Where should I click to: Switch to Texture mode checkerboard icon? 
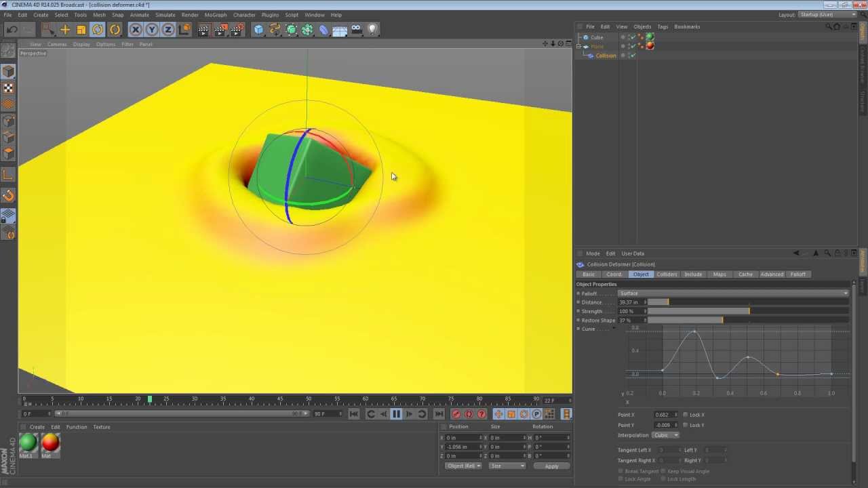(x=9, y=88)
